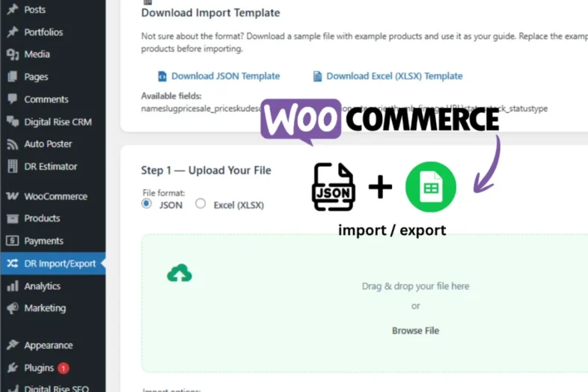Click Download Excel (XLSX) Template link

click(x=394, y=76)
